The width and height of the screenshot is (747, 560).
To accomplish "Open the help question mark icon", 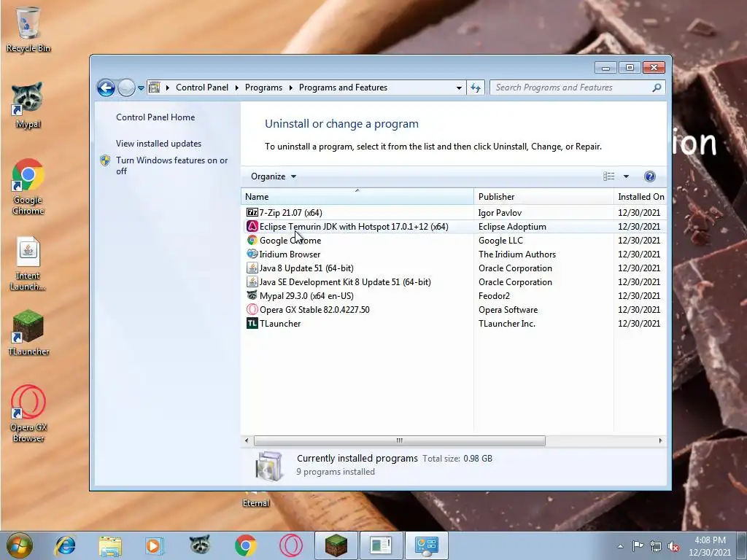I will 649,176.
